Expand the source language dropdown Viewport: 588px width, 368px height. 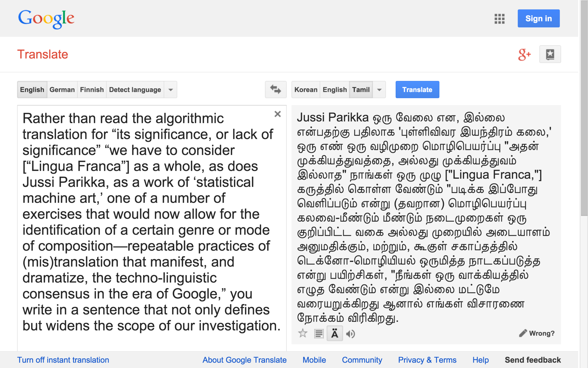point(171,90)
